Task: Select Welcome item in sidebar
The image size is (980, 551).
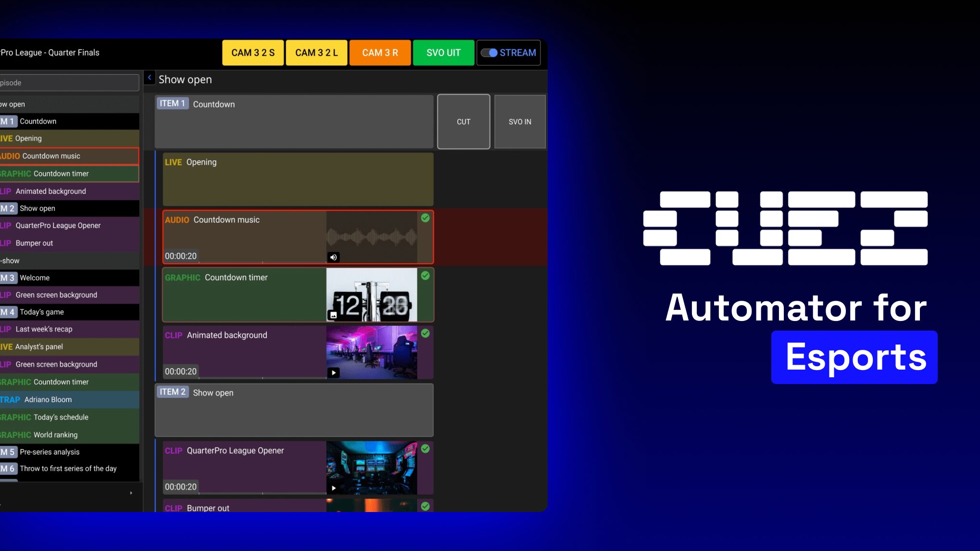Action: click(x=69, y=278)
